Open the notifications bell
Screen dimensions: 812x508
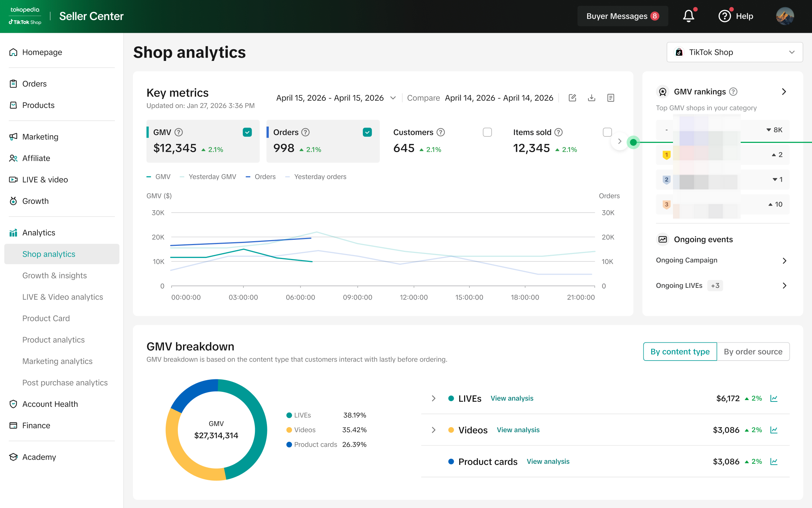(689, 16)
